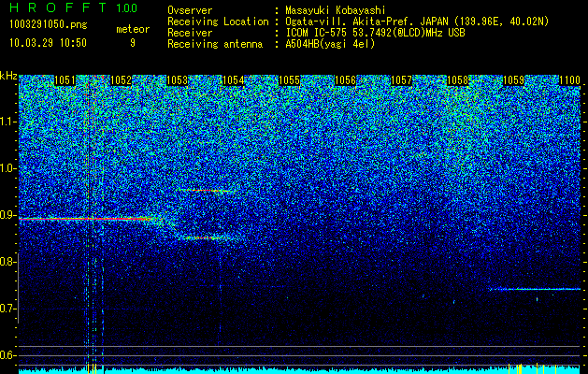Click the long red signal trace at 0.9 kHz
This screenshot has height=374, width=588.
coord(88,219)
